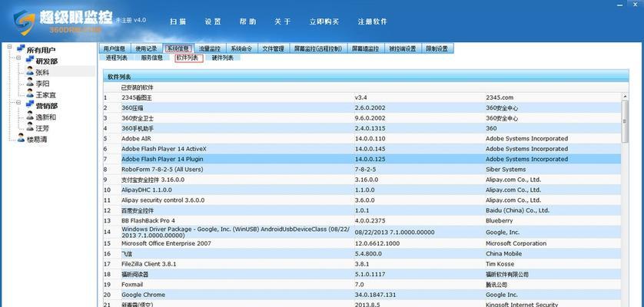Select the Windows Driver Package Google row
This screenshot has height=307, width=644.
click(362, 233)
